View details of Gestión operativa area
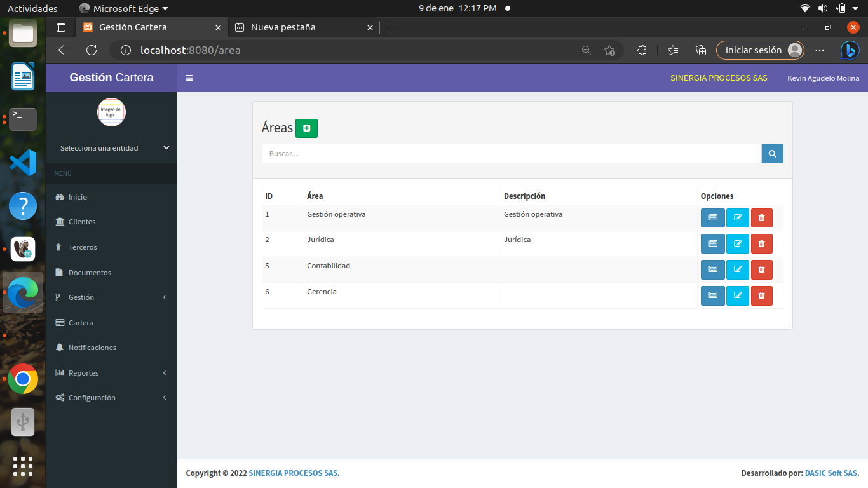 712,218
